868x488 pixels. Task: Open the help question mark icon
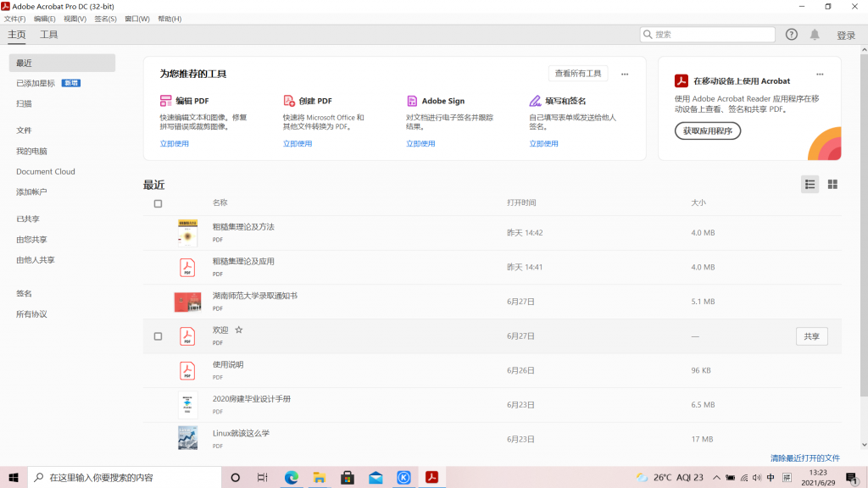point(792,34)
